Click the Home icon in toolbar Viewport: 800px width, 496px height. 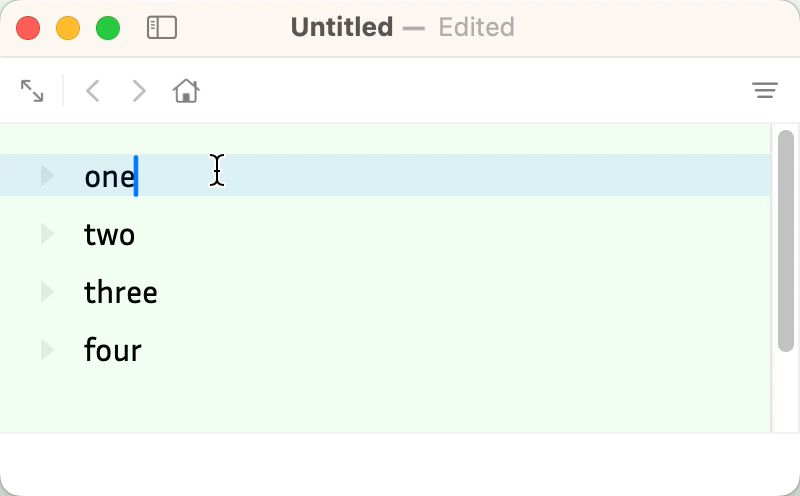tap(186, 91)
